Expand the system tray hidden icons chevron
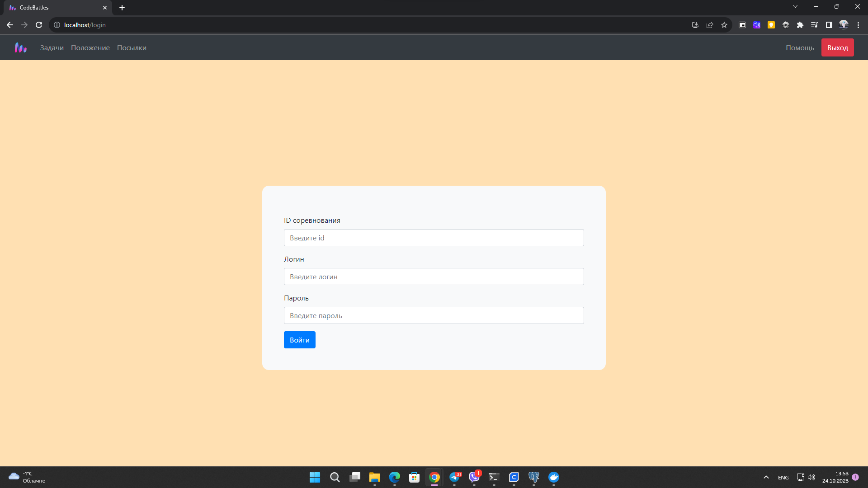Screen dimensions: 868x488 pos(766,477)
